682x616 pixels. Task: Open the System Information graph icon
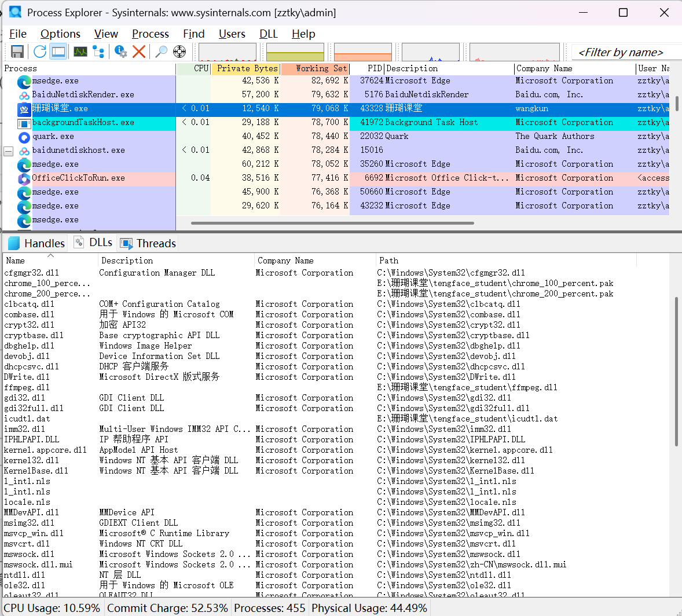click(80, 52)
